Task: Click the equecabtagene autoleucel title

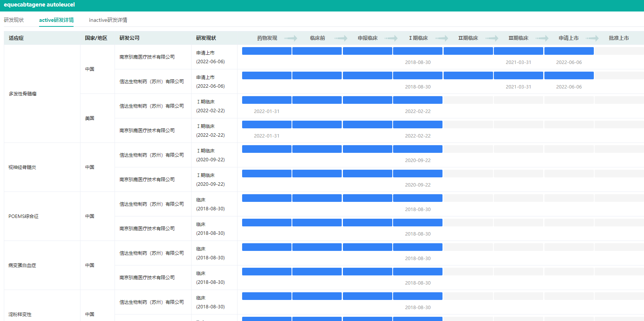Action: coord(39,5)
